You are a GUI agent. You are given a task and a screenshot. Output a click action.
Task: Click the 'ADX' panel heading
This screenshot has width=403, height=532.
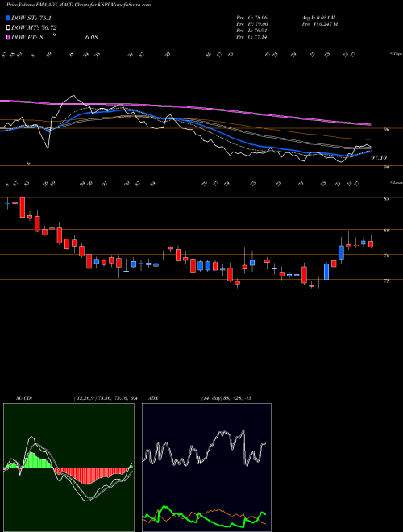click(x=153, y=398)
